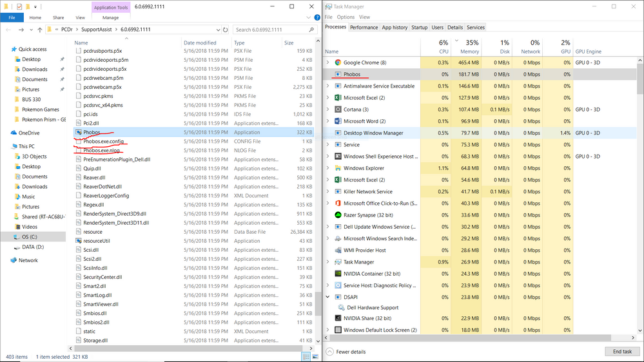Click the NVIDIA Container process icon
Viewport: 644px width, 362px height.
(x=338, y=274)
